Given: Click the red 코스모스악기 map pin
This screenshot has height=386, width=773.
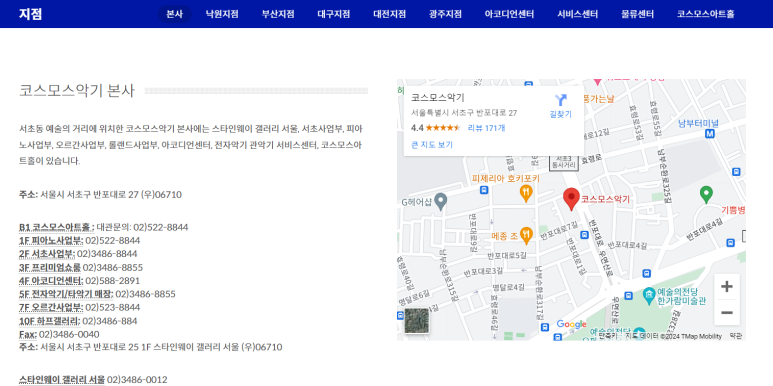Looking at the screenshot, I should [x=571, y=199].
